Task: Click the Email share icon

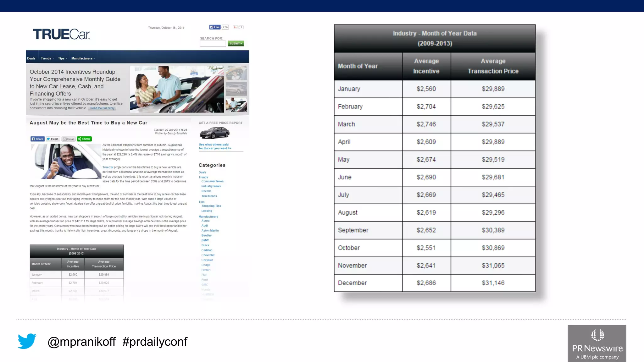Action: point(69,139)
